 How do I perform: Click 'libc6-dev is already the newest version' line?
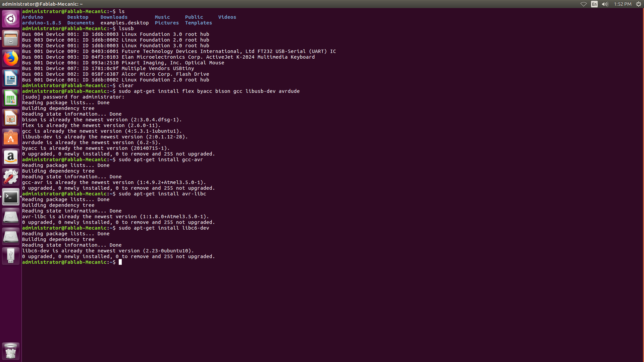tap(108, 251)
